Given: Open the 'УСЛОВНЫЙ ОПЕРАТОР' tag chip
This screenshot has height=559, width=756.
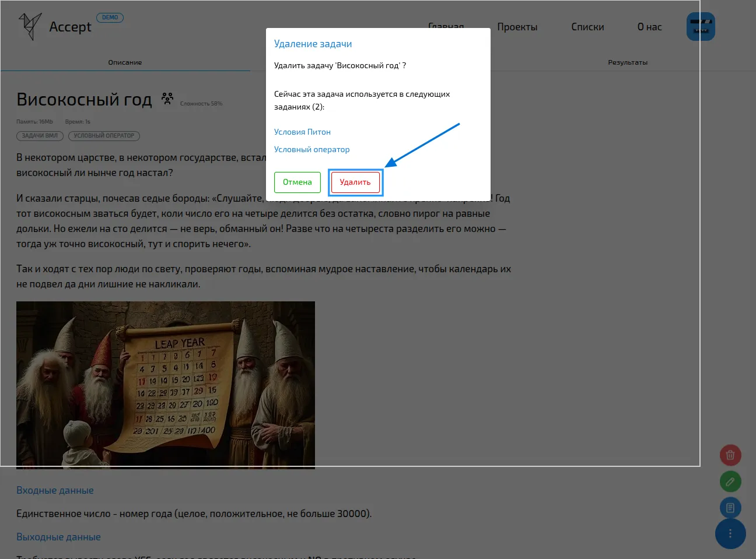Looking at the screenshot, I should pos(105,135).
